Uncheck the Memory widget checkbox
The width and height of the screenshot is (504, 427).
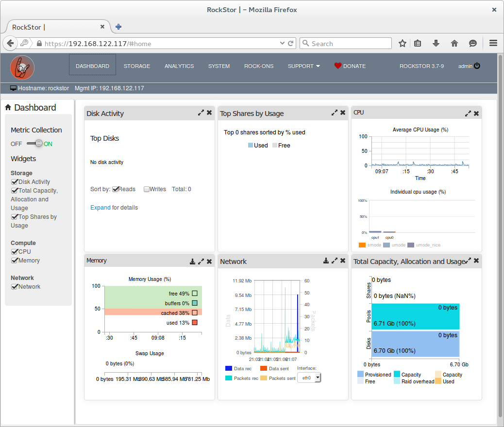(x=15, y=260)
